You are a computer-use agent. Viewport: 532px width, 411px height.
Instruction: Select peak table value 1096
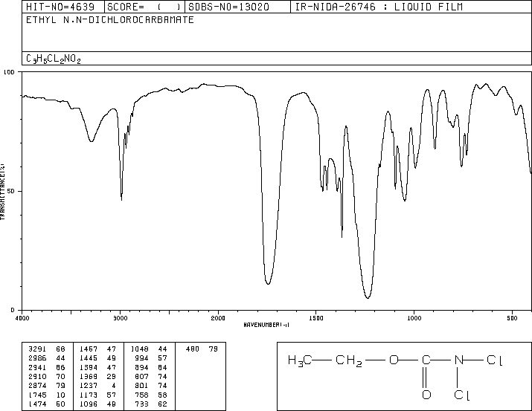tap(89, 404)
